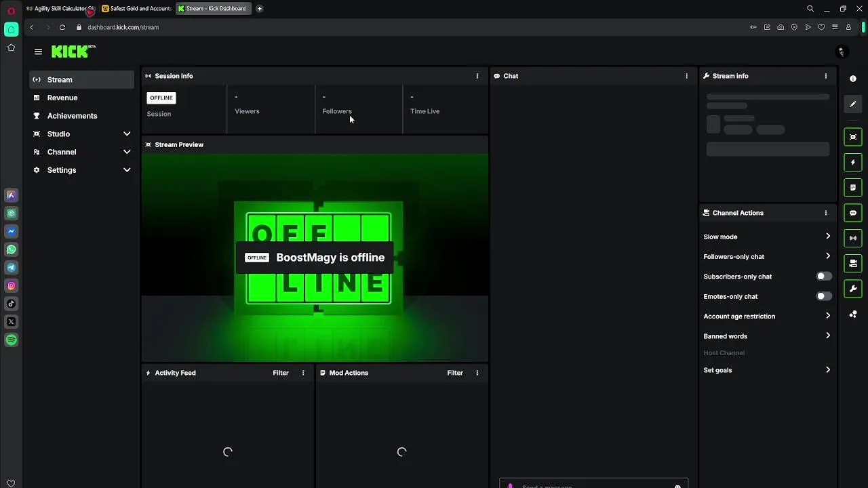Select Revenue in left navigation
Image resolution: width=868 pixels, height=488 pixels.
click(82, 98)
